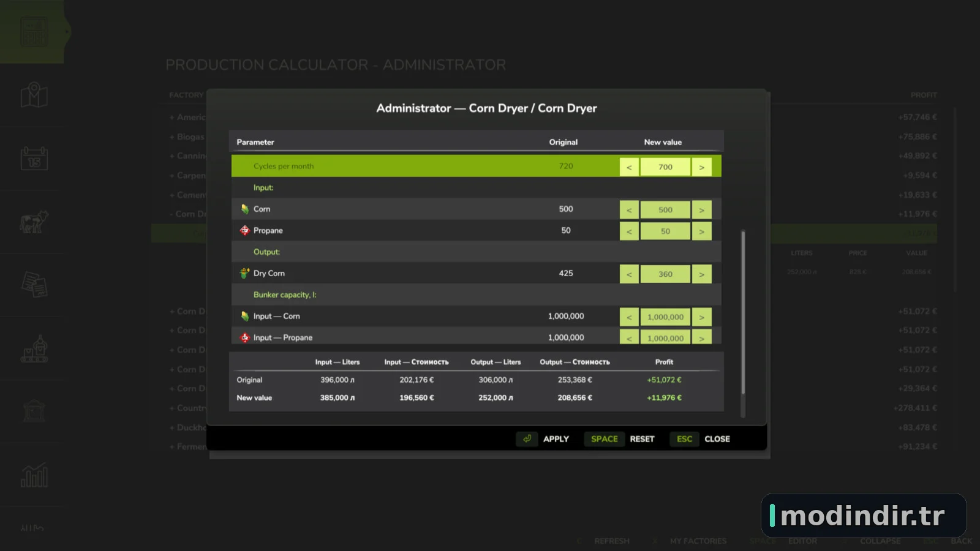
Task: Increase Dry Corn output value
Action: click(702, 274)
